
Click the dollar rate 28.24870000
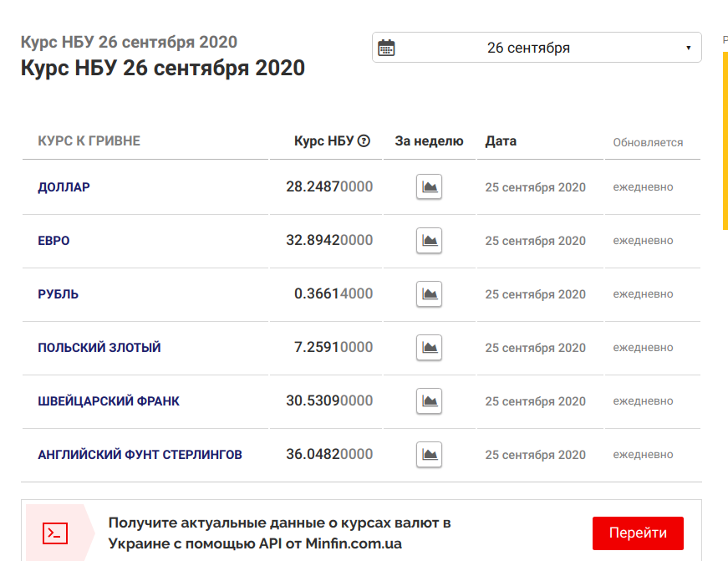(329, 186)
